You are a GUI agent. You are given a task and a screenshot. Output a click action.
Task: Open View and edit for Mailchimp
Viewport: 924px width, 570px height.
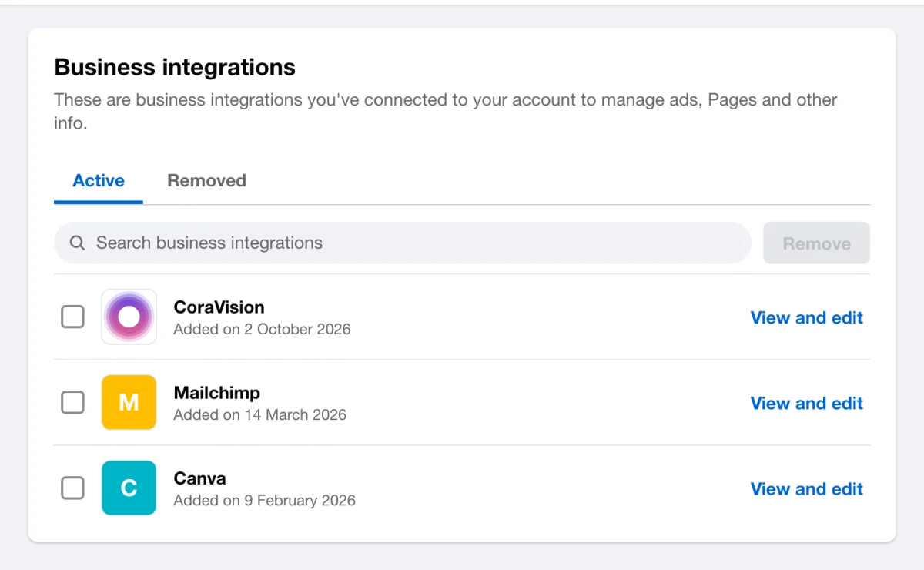[x=806, y=403]
